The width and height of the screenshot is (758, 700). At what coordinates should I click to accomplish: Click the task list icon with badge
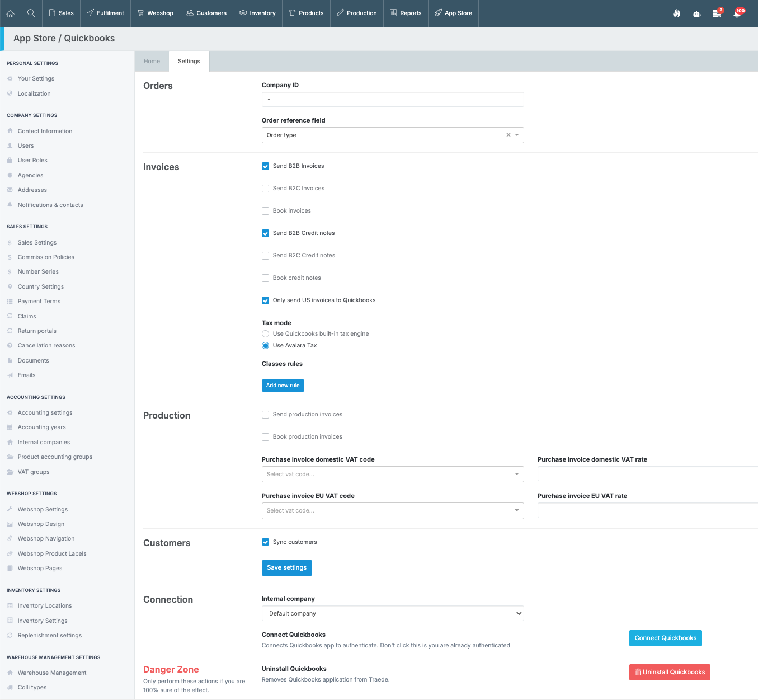(x=717, y=13)
